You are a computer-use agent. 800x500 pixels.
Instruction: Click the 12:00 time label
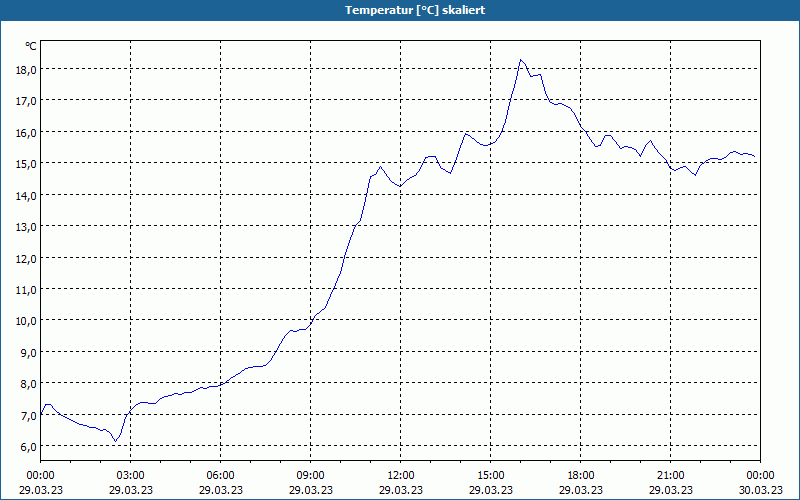[x=401, y=476]
